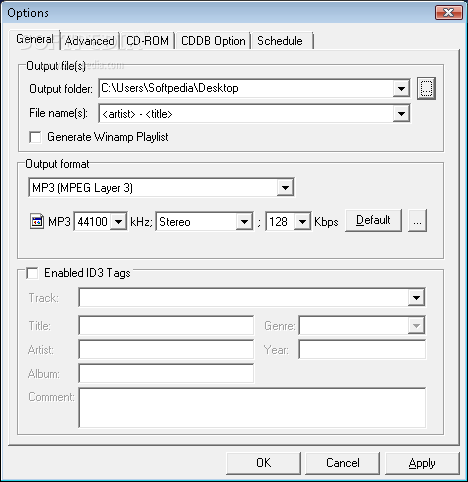Open the 44100 sample rate dropdown
The image size is (468, 482).
click(x=118, y=222)
